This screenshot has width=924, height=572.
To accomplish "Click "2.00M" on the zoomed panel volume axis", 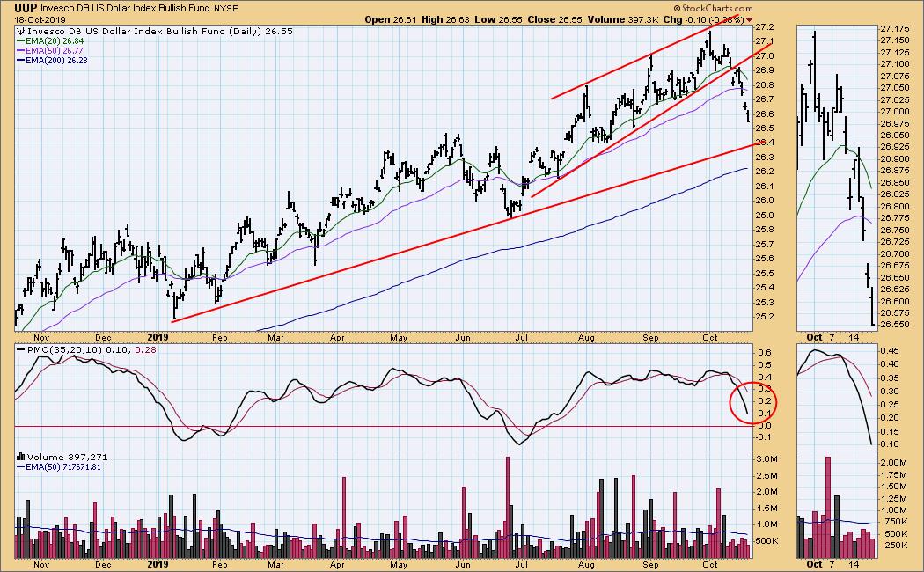I will (896, 463).
